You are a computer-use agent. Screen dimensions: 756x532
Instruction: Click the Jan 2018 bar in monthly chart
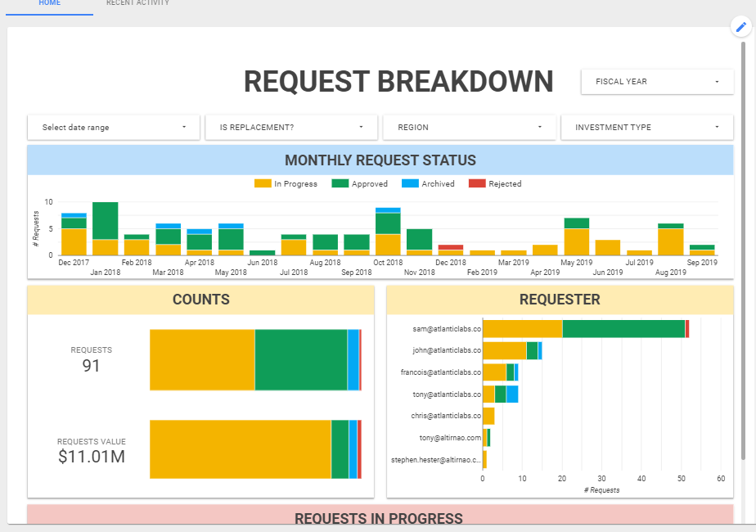coord(105,228)
